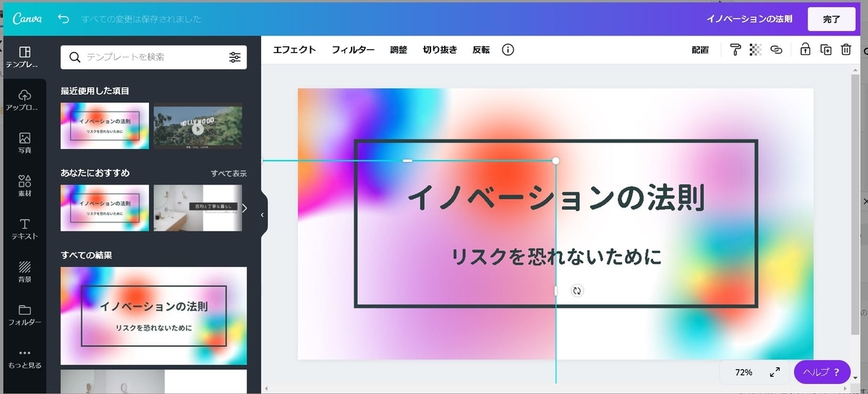Open the 配置 (position) menu
868x394 pixels.
point(700,50)
